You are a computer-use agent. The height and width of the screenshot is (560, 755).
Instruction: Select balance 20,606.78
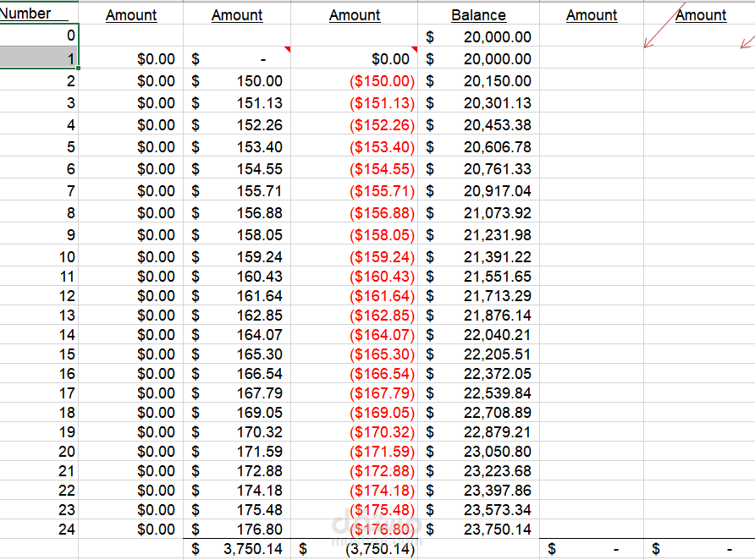click(x=478, y=145)
